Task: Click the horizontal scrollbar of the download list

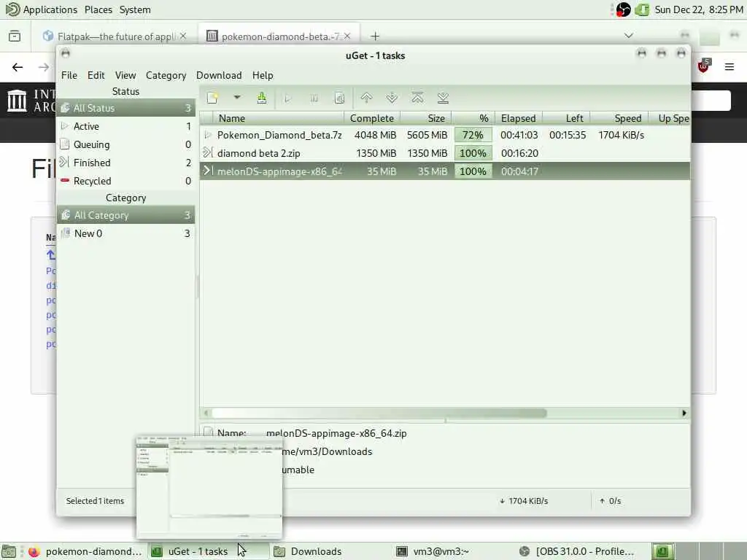Action: [379, 413]
